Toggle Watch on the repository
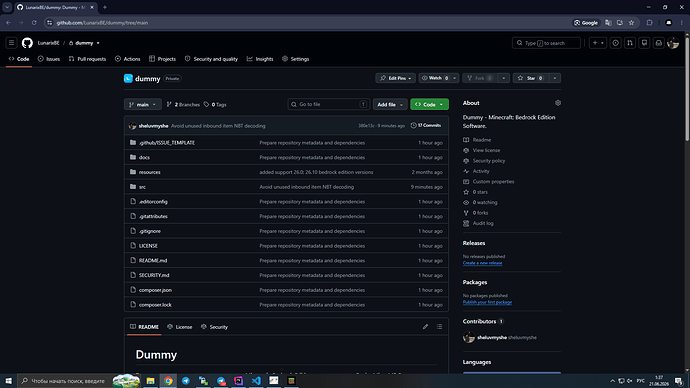Viewport: 690px width, 388px height. 435,78
